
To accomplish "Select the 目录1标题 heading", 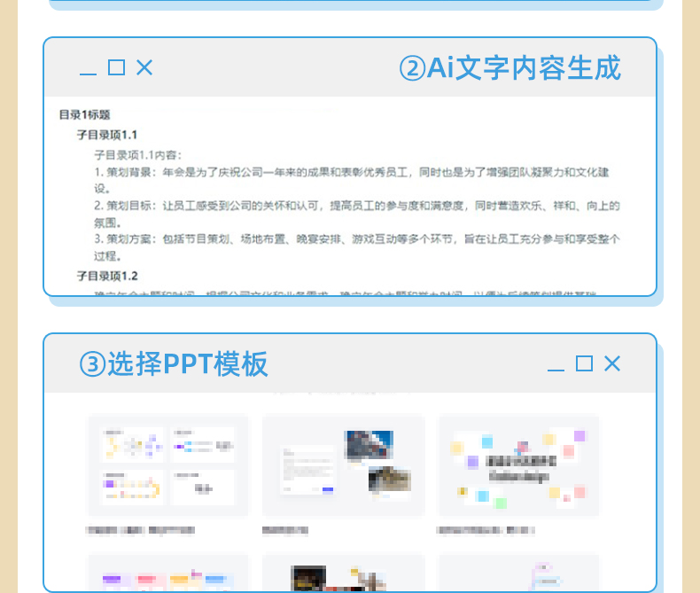I will click(84, 114).
